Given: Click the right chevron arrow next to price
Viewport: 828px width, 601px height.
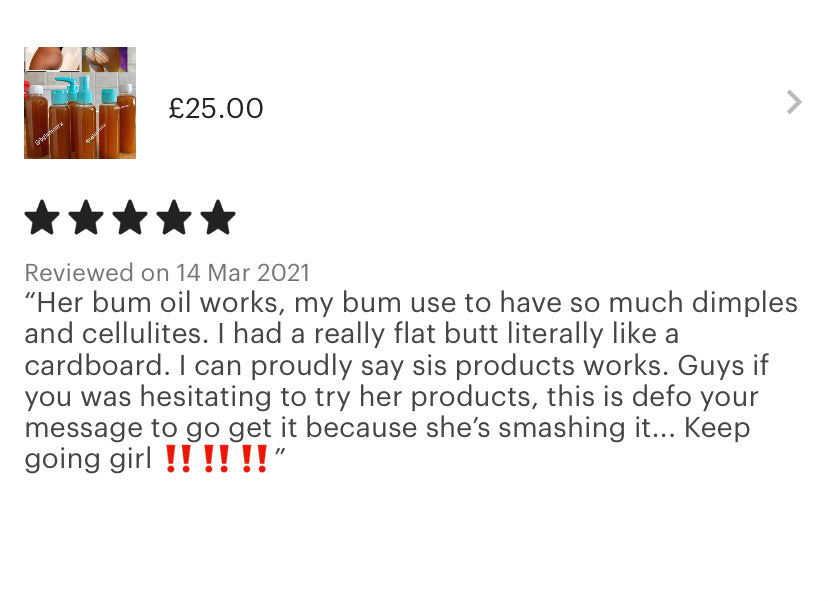Looking at the screenshot, I should click(x=794, y=102).
